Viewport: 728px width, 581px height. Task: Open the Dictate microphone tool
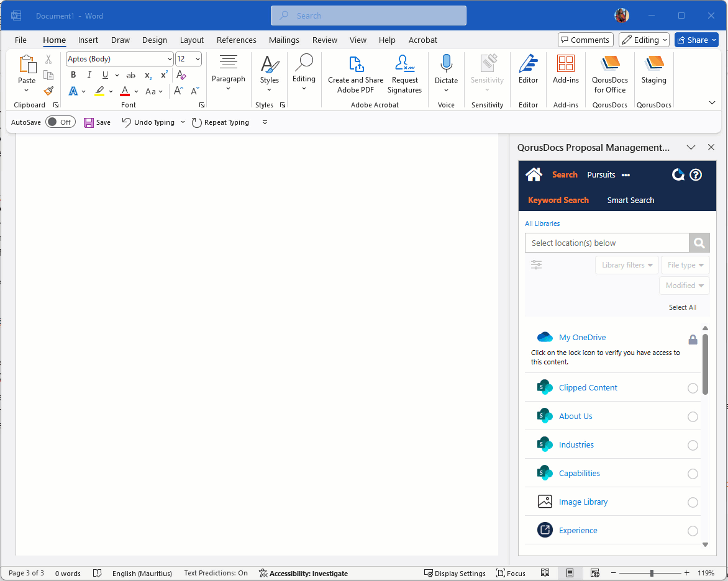(446, 64)
